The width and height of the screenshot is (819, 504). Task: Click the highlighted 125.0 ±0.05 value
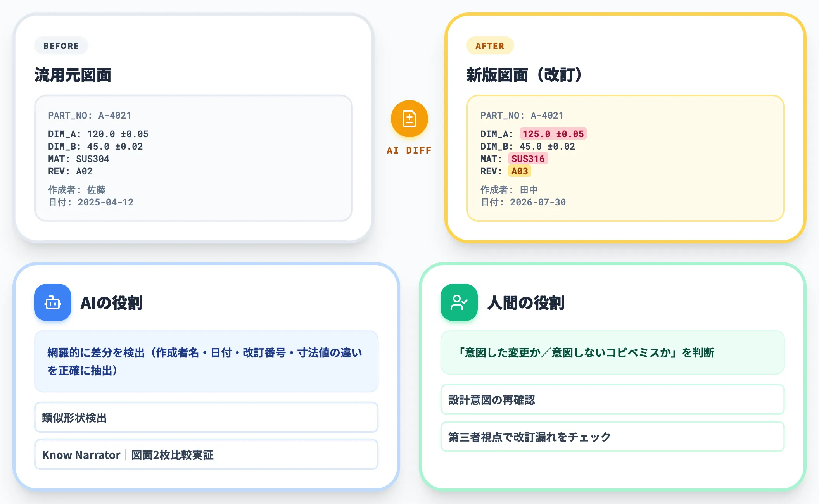[553, 134]
